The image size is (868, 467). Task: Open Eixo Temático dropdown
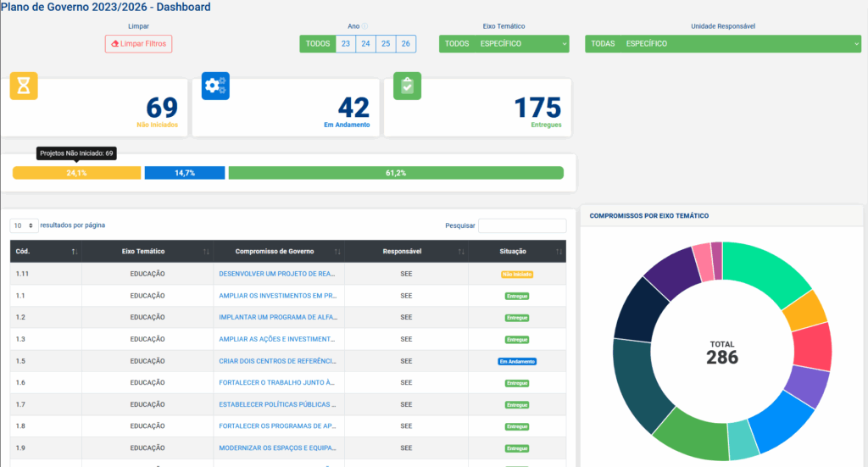[x=504, y=43]
